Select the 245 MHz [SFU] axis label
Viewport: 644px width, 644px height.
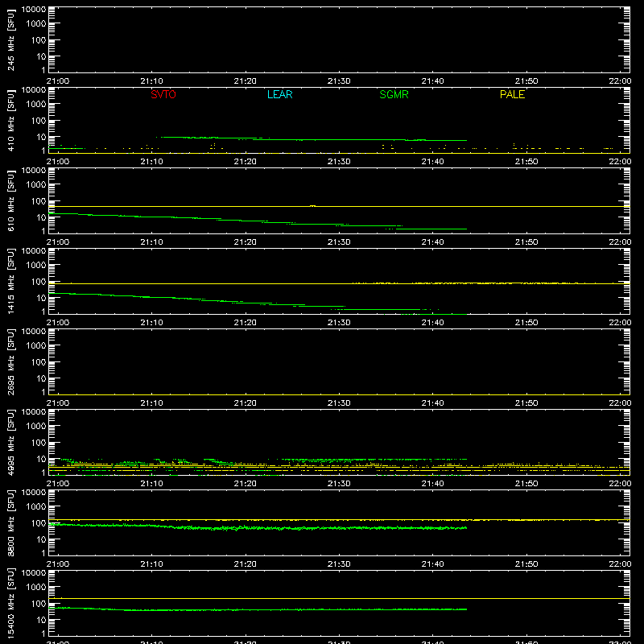point(10,40)
